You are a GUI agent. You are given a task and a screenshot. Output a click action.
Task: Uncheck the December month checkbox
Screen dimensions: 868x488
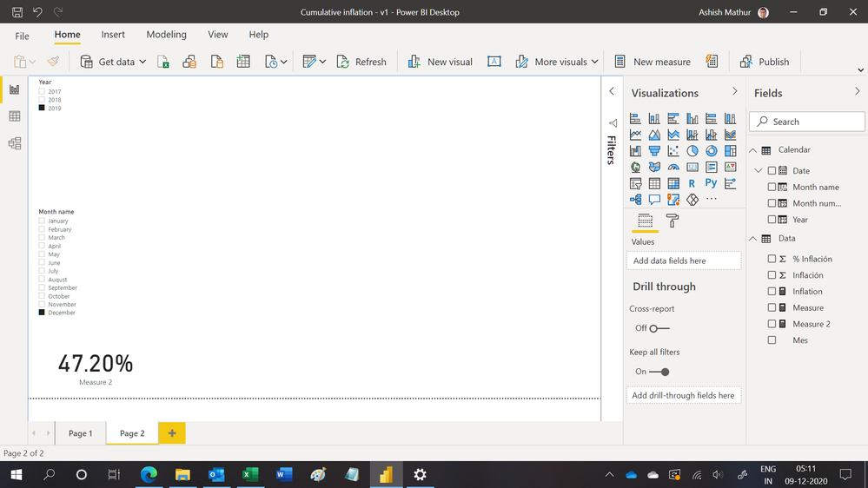[x=42, y=313]
